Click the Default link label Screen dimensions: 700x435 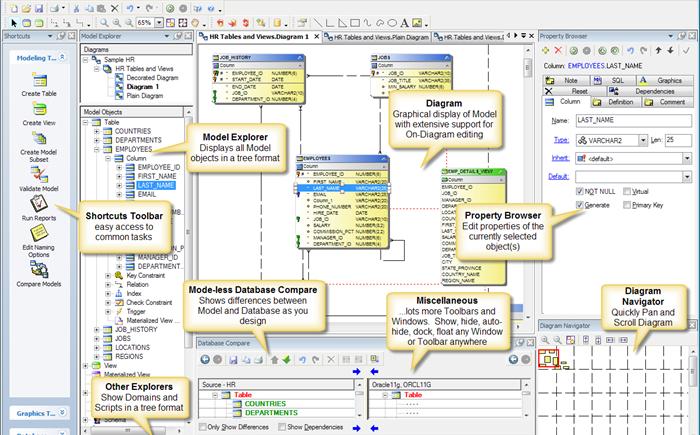coord(558,176)
